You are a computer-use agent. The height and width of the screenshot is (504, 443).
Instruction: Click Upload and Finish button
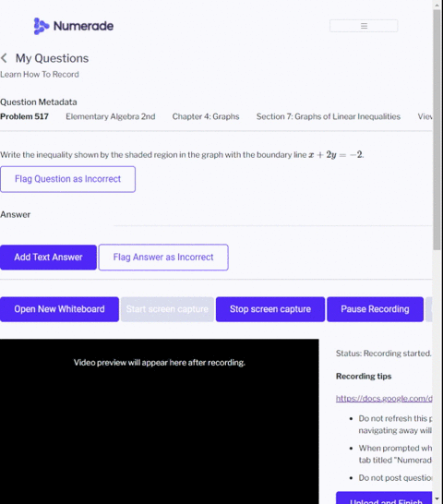384,498
